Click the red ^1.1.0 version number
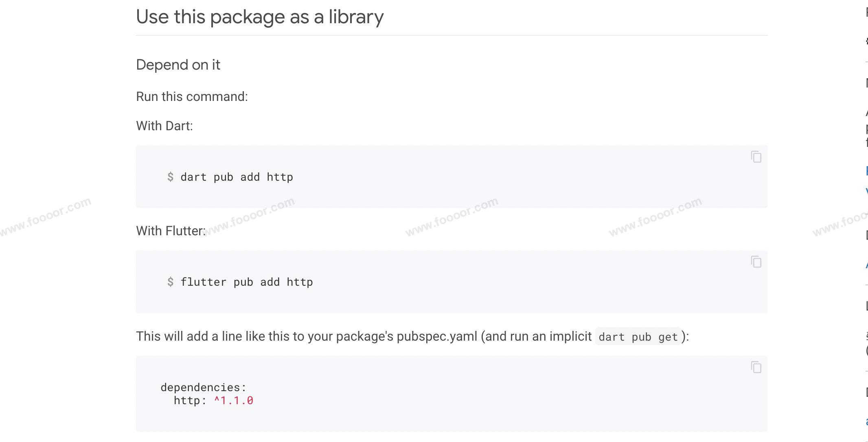This screenshot has height=442, width=868. 234,400
